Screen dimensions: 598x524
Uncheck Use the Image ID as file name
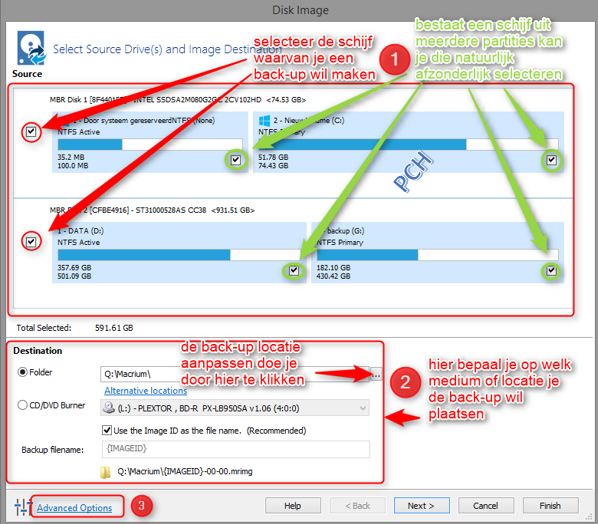point(107,430)
